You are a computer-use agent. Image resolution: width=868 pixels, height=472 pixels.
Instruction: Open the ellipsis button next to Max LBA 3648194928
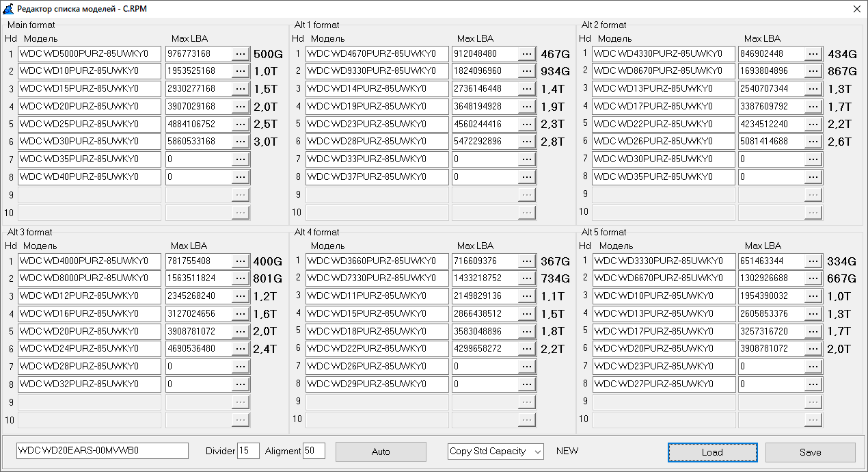(x=527, y=107)
